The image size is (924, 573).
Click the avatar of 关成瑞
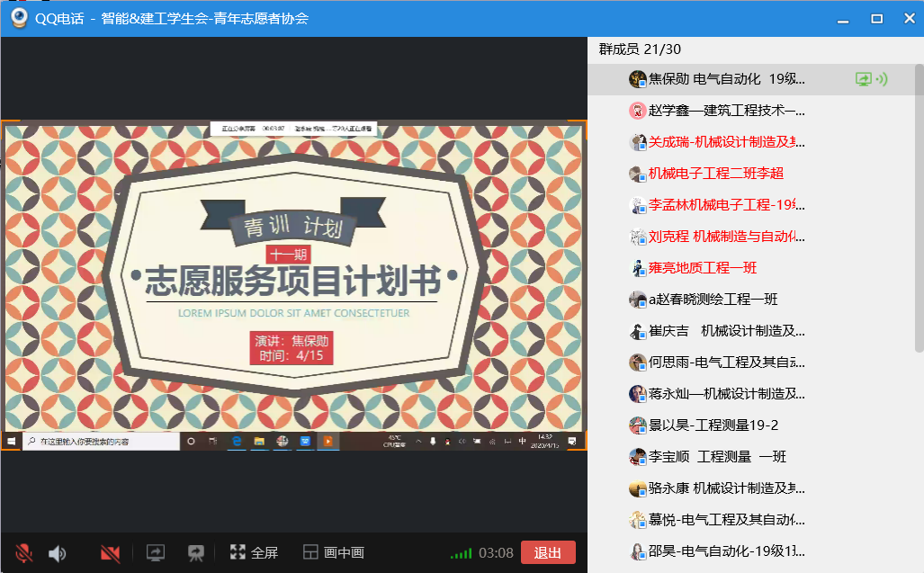(638, 142)
